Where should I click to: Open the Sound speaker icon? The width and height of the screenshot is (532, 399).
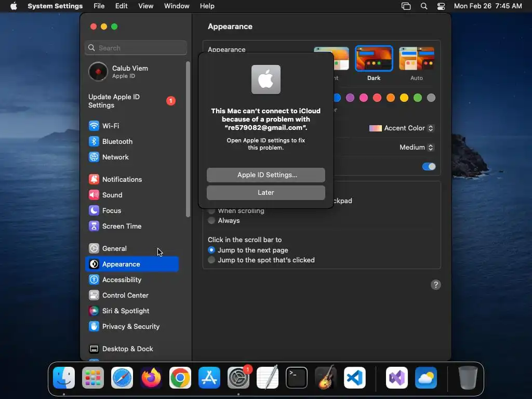(94, 195)
